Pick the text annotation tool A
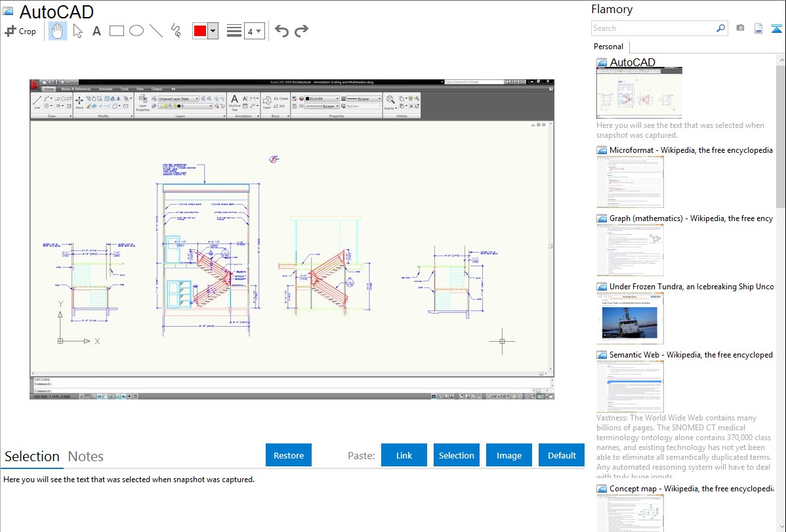This screenshot has width=786, height=532. point(96,31)
